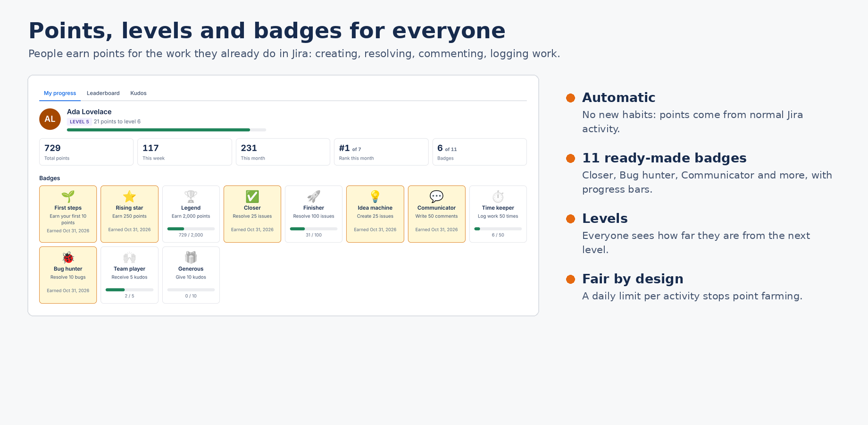Click the Time keeper 6 / 50 progress bar
868x425 pixels.
pyautogui.click(x=498, y=229)
